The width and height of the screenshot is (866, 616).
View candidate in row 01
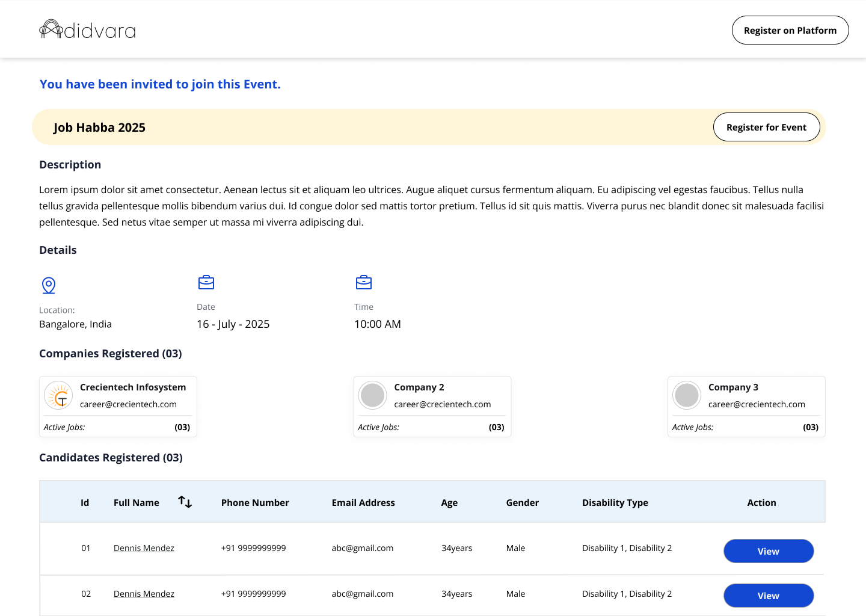tap(769, 551)
